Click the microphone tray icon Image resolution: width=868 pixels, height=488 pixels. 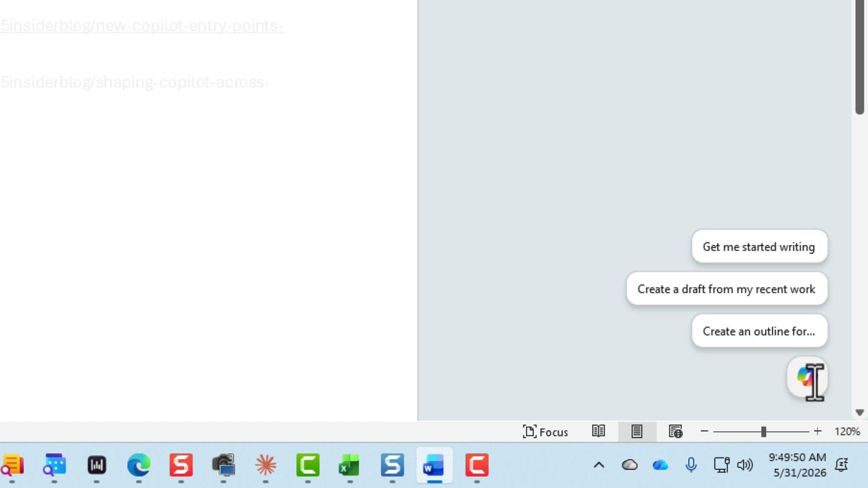[691, 465]
